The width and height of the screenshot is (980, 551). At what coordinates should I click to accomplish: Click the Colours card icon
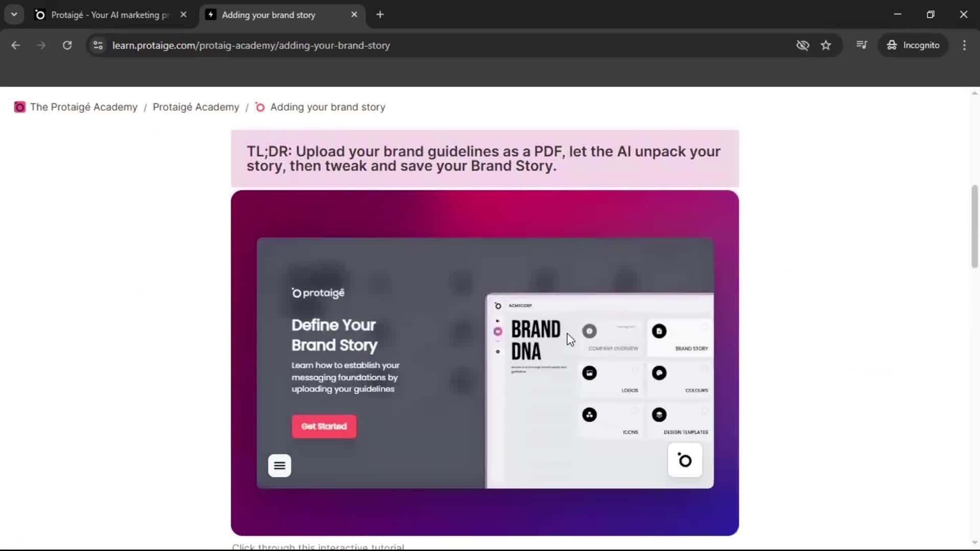point(659,373)
